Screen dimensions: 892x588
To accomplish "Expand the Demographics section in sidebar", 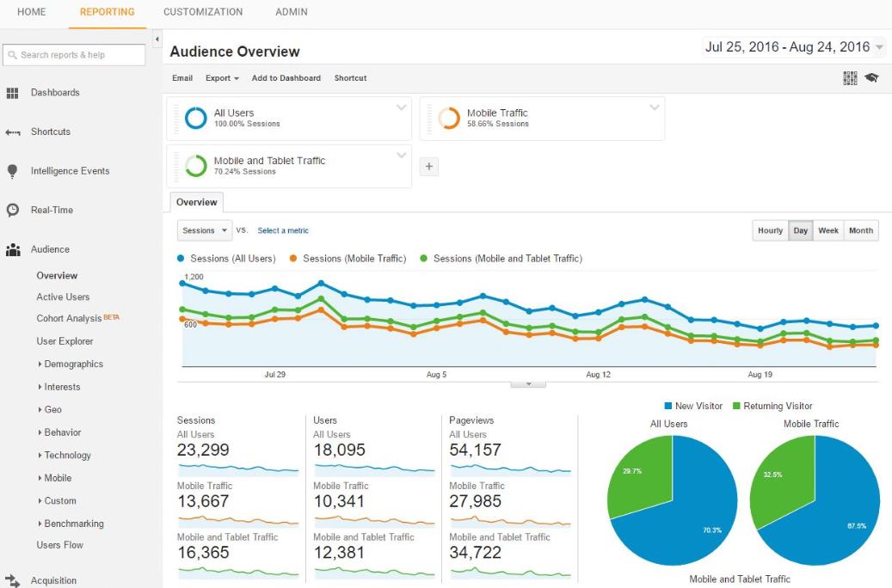I will point(73,364).
